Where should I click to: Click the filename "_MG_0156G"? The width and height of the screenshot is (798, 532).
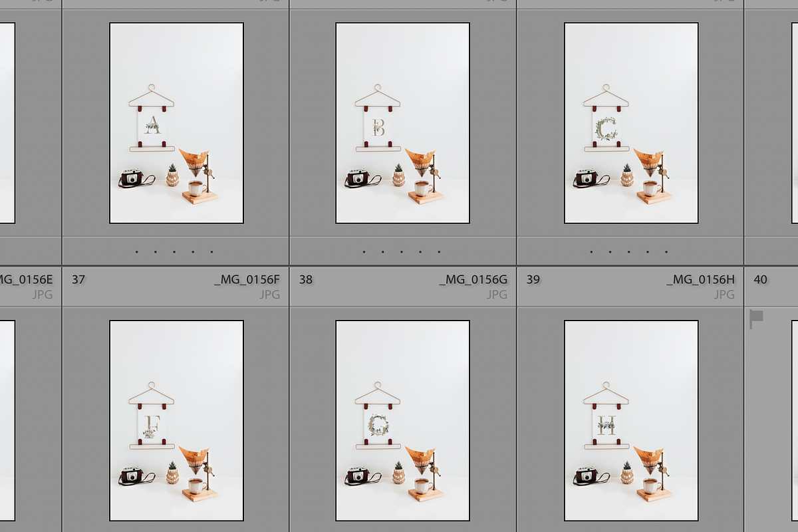(x=473, y=280)
